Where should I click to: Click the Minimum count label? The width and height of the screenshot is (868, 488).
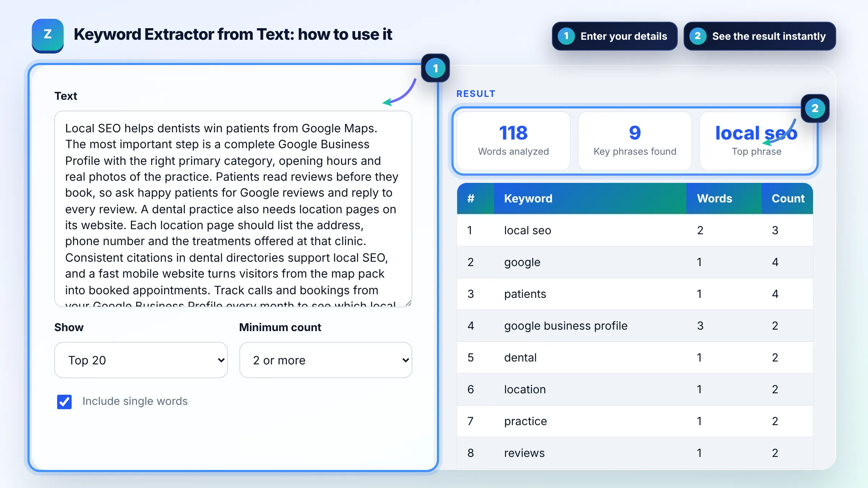point(280,327)
